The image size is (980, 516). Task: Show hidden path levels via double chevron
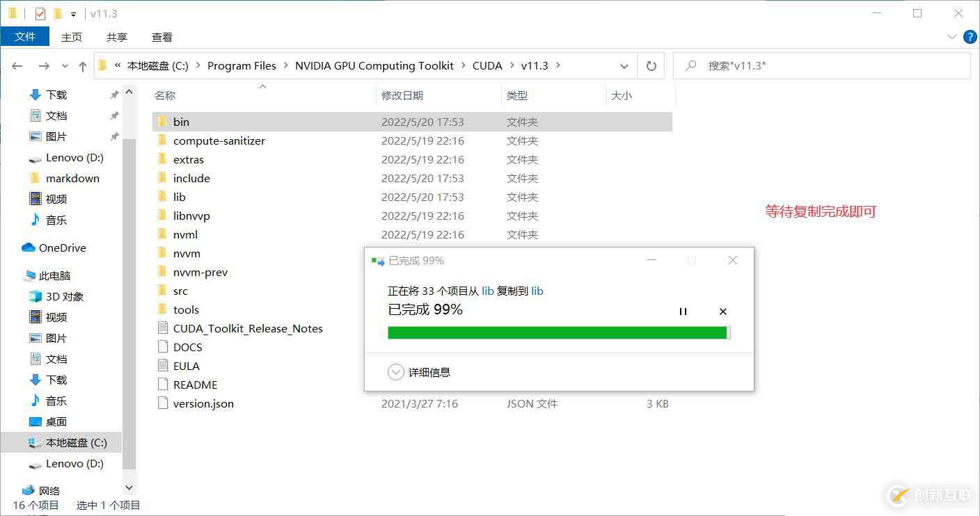[x=118, y=65]
